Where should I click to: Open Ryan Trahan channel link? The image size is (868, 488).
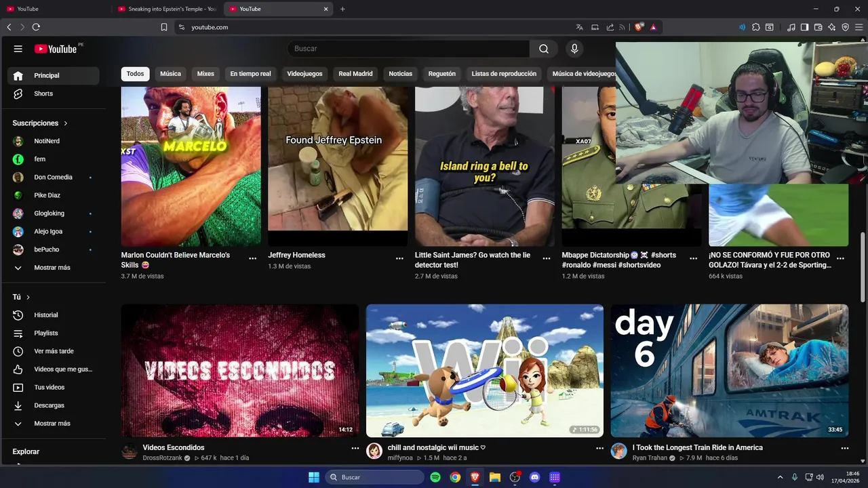[650, 458]
